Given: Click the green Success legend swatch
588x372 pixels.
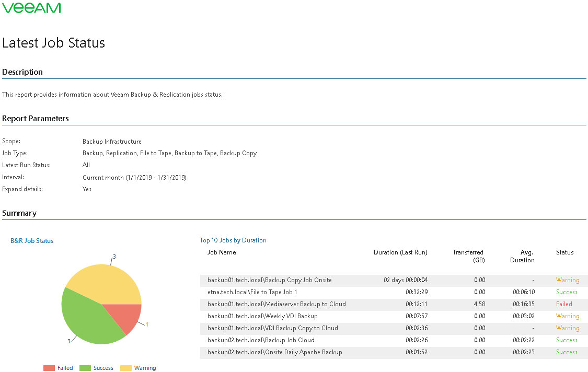Looking at the screenshot, I should 85,368.
